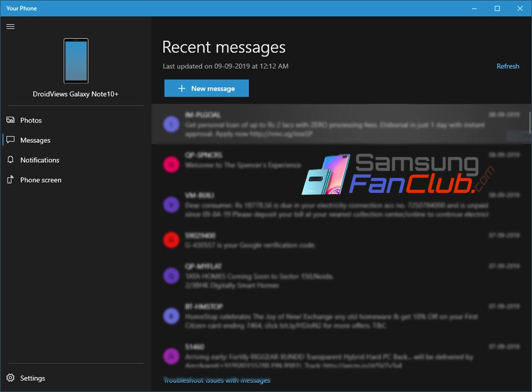Click the Messages speech bubble icon
Image resolution: width=532 pixels, height=392 pixels.
(x=11, y=140)
